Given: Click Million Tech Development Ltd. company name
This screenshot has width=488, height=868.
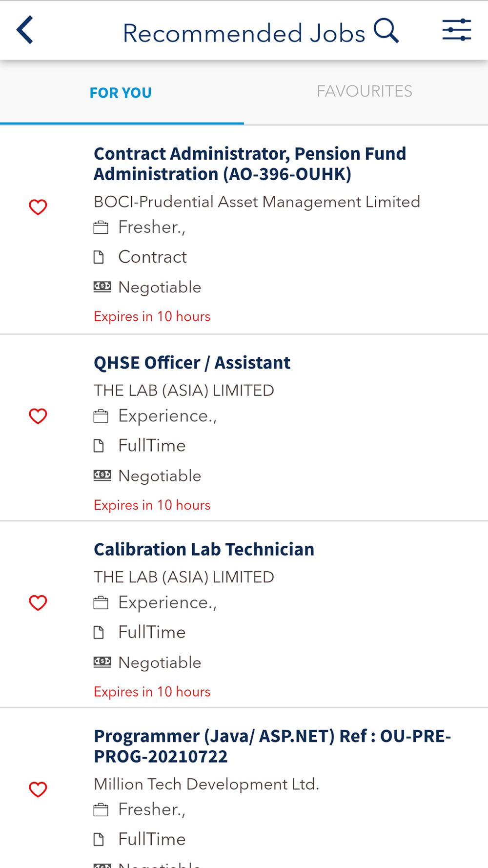Looking at the screenshot, I should pyautogui.click(x=206, y=784).
